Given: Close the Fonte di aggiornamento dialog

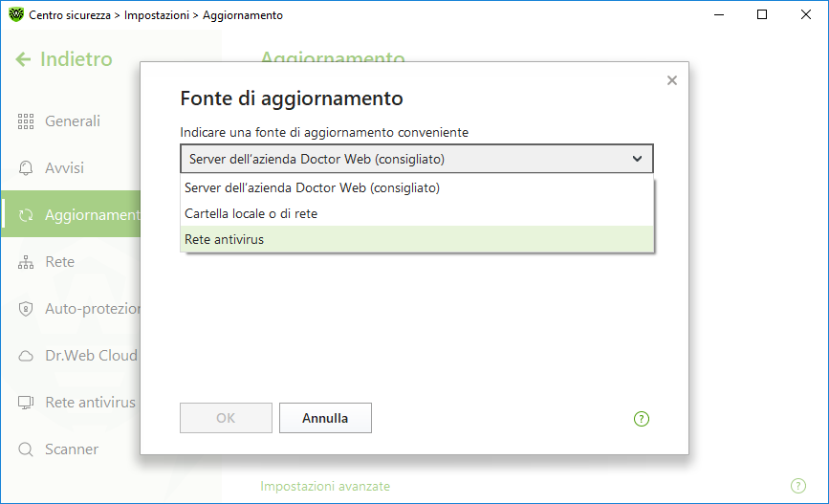Looking at the screenshot, I should pos(672,80).
